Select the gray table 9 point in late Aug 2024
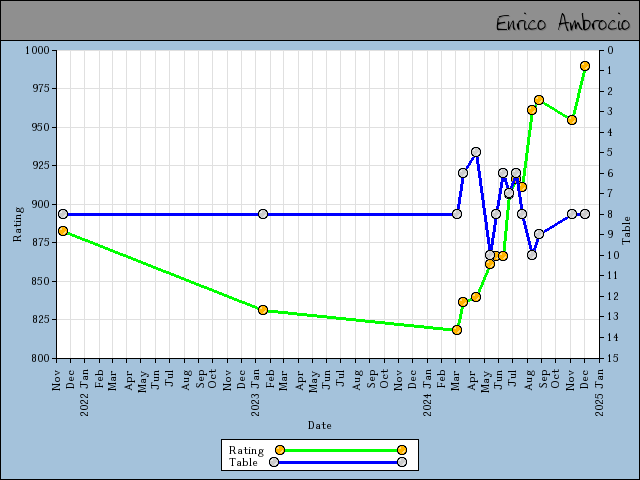The image size is (640, 480). tap(539, 234)
